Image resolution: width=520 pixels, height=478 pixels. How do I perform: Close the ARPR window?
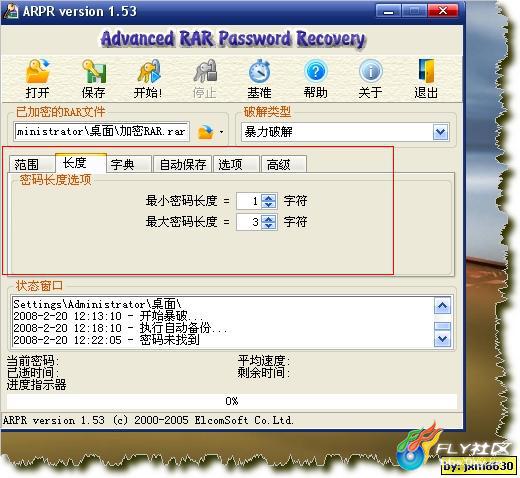coord(443,11)
